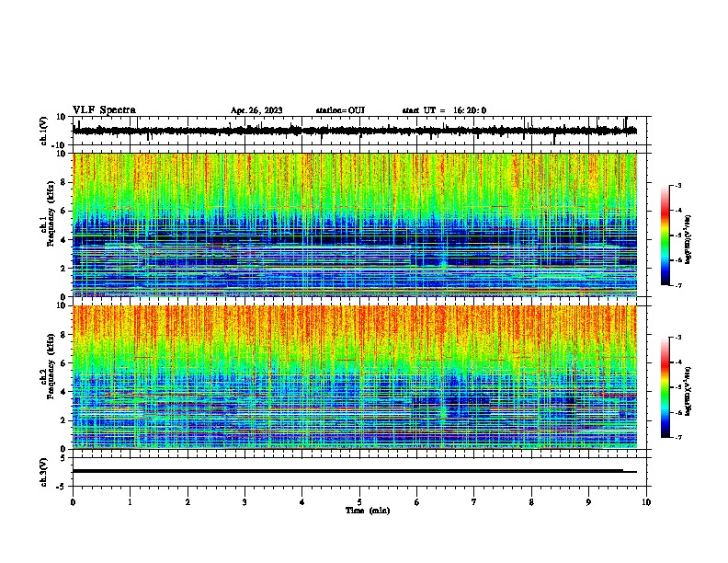Click the ch.1 frequency axis tick "2"

(x=63, y=269)
